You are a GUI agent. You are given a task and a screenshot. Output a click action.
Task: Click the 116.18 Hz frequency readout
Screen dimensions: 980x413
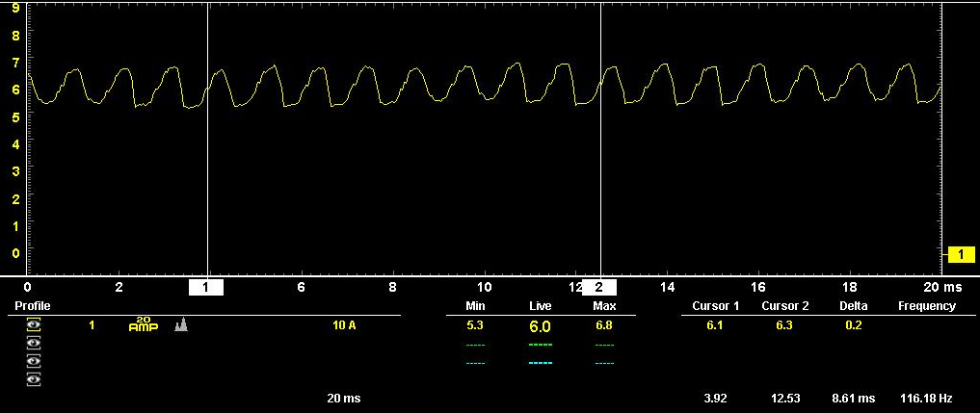coord(925,398)
